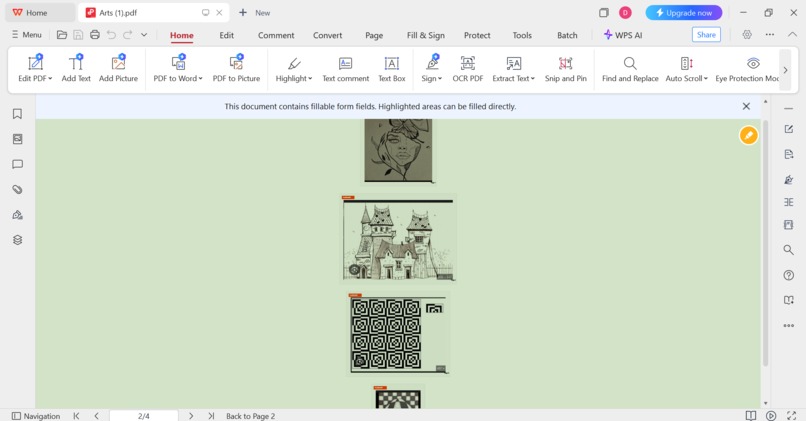Click the Undo arrow
Image resolution: width=806 pixels, height=421 pixels.
click(x=111, y=35)
